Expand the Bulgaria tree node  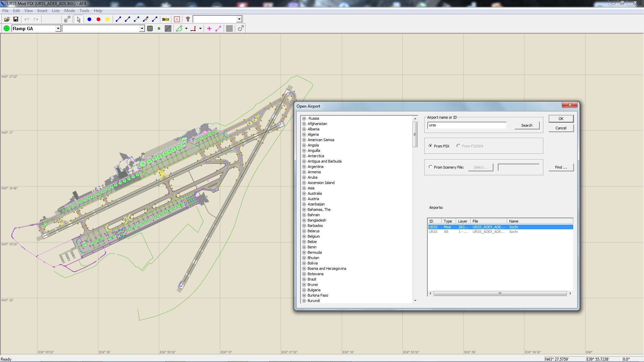point(304,290)
